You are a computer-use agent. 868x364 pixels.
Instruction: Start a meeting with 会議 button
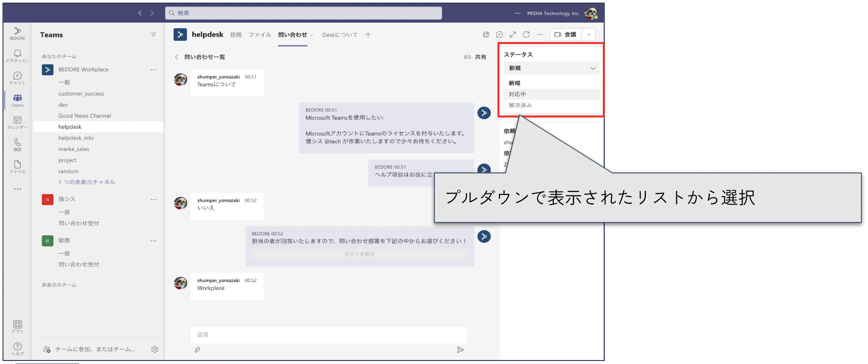pyautogui.click(x=566, y=34)
